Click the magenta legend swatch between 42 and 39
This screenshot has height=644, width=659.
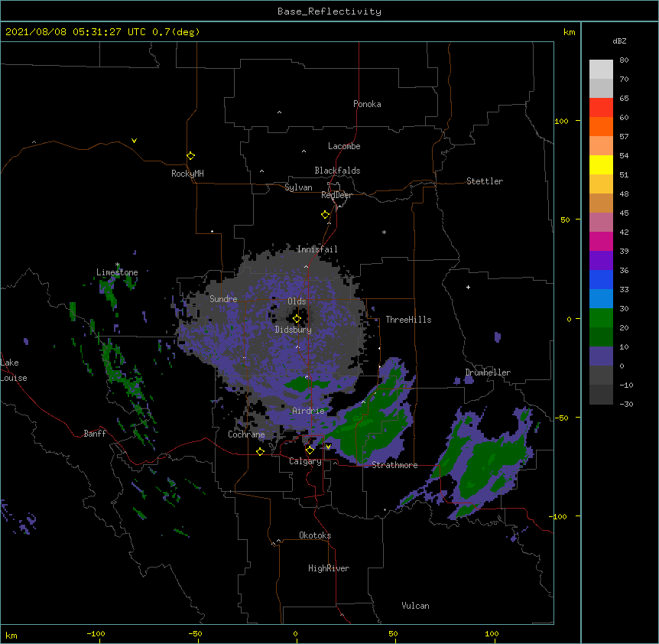point(601,241)
